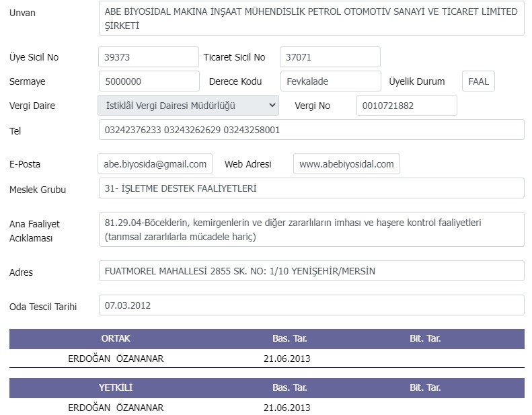Click the Unvan company name text box
The image size is (532, 415).
[311, 18]
